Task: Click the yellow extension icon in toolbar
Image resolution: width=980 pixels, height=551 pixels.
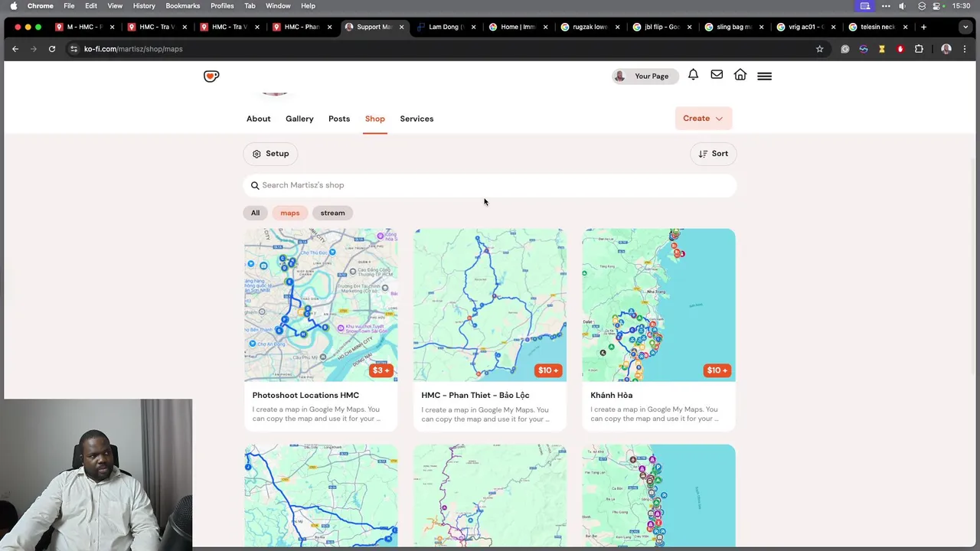Action: pos(882,49)
